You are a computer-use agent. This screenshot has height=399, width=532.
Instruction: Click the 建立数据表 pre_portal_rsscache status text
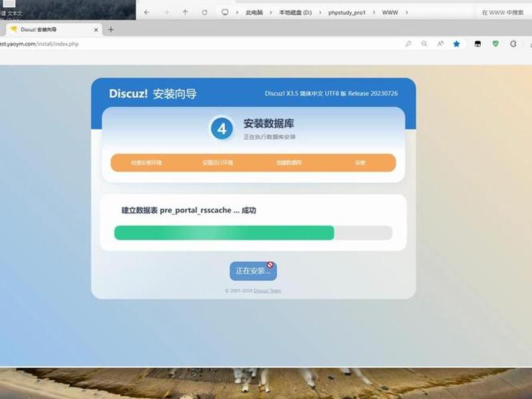coord(189,210)
